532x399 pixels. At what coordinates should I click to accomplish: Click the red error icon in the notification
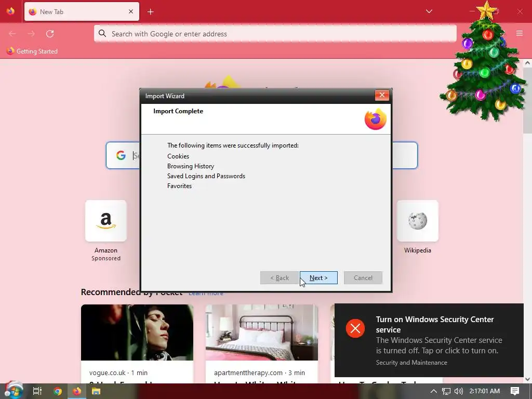355,328
